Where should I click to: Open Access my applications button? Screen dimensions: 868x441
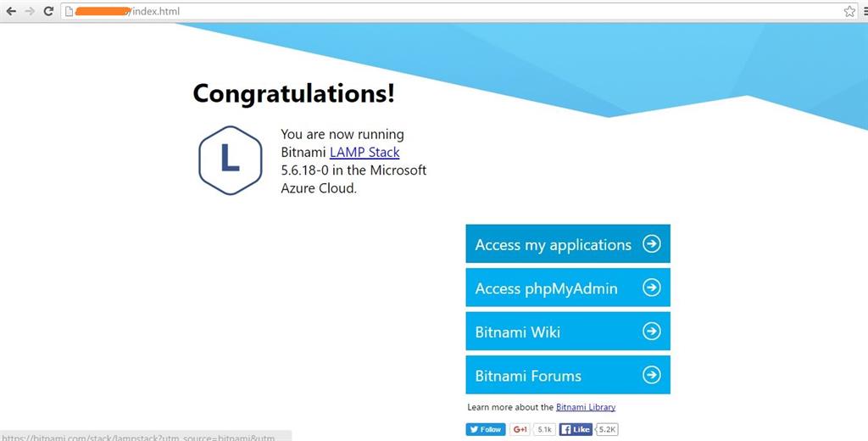tap(568, 243)
